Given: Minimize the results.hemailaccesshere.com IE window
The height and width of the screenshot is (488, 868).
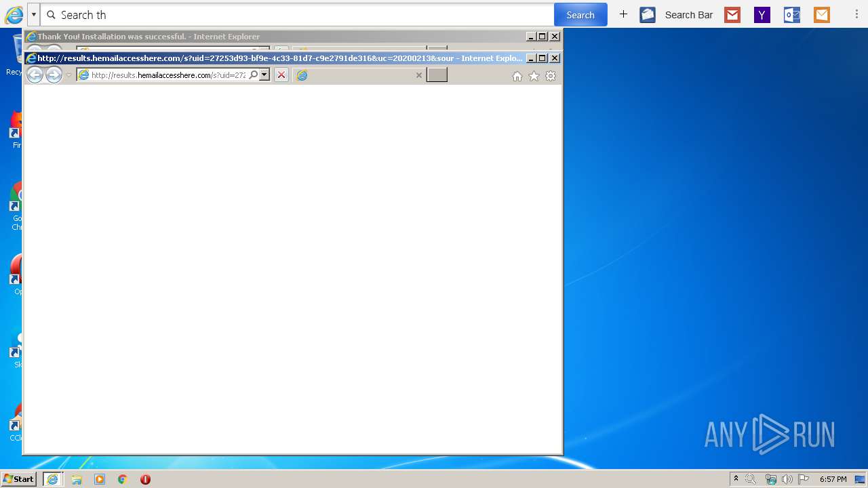Looking at the screenshot, I should (531, 58).
